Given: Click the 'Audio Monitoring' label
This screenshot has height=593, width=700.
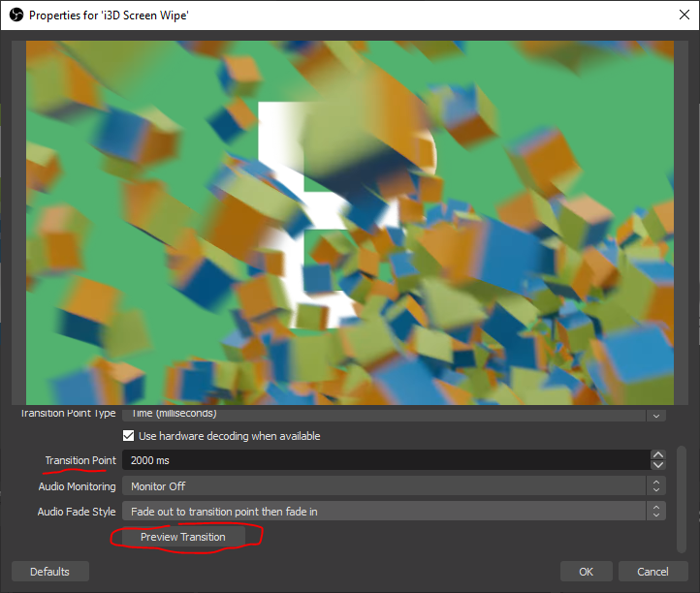Looking at the screenshot, I should (x=77, y=485).
